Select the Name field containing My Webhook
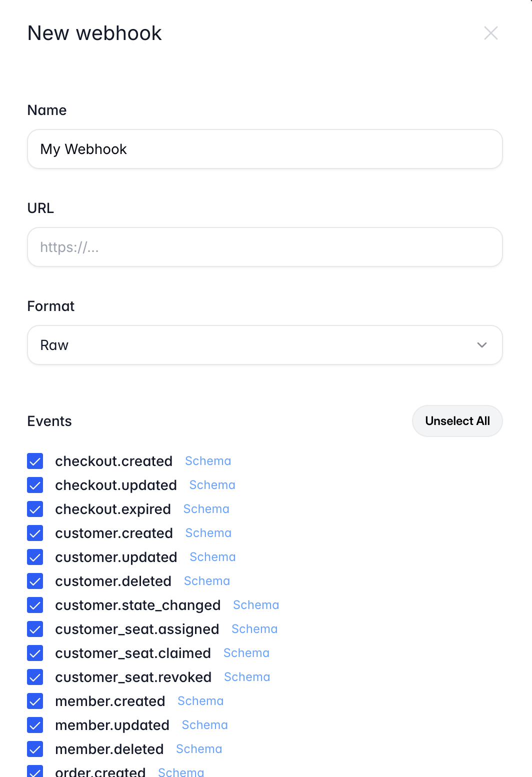Viewport: 532px width, 777px height. 264,149
